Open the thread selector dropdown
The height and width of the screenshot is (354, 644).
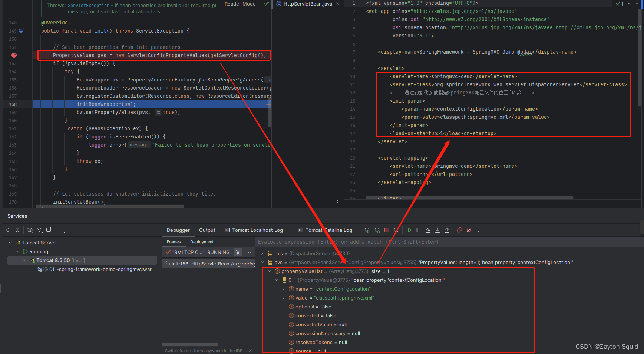tap(250, 252)
